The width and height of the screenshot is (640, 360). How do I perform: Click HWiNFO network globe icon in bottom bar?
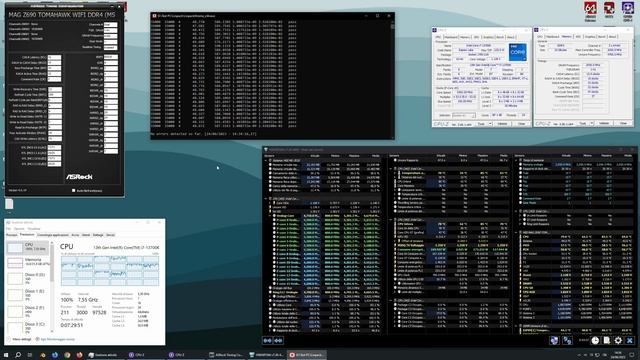(x=554, y=340)
